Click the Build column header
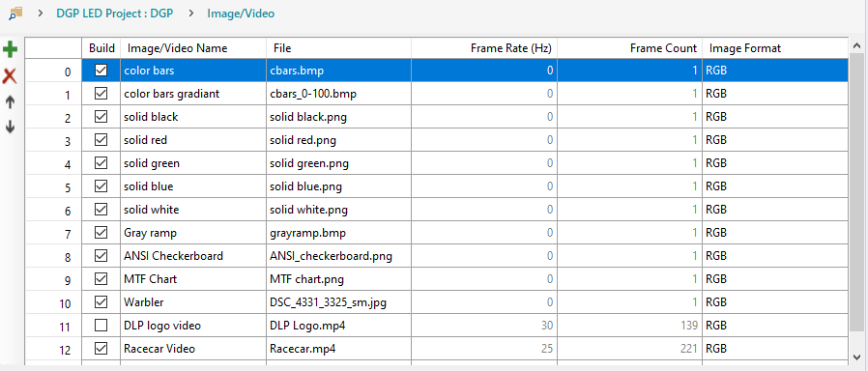 pyautogui.click(x=101, y=48)
